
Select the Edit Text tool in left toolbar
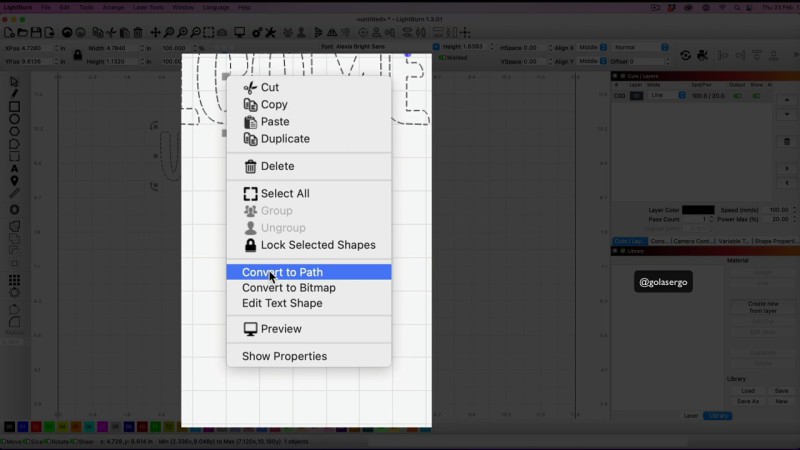[14, 168]
